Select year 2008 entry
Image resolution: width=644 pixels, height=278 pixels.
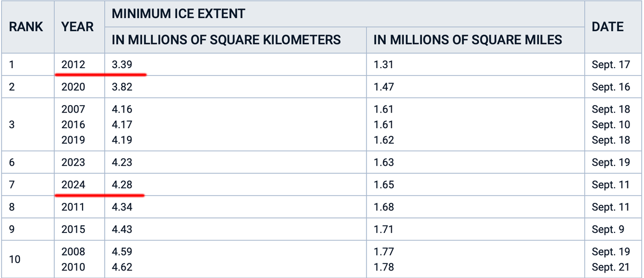click(x=73, y=251)
